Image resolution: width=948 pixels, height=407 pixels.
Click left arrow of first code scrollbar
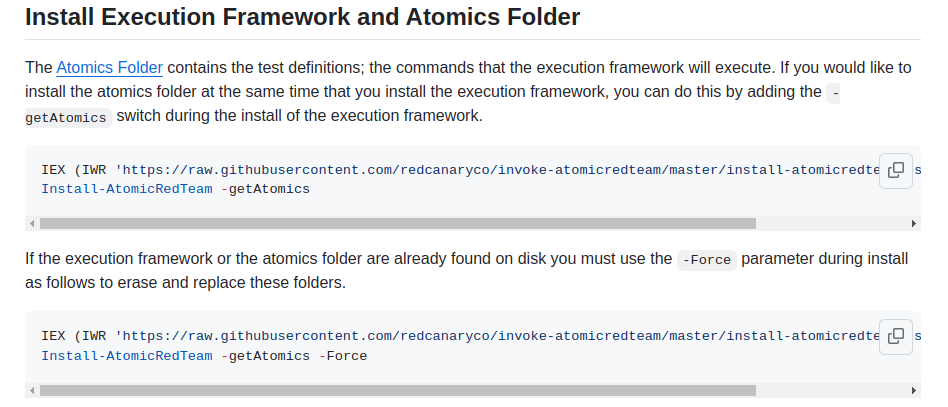pos(32,224)
